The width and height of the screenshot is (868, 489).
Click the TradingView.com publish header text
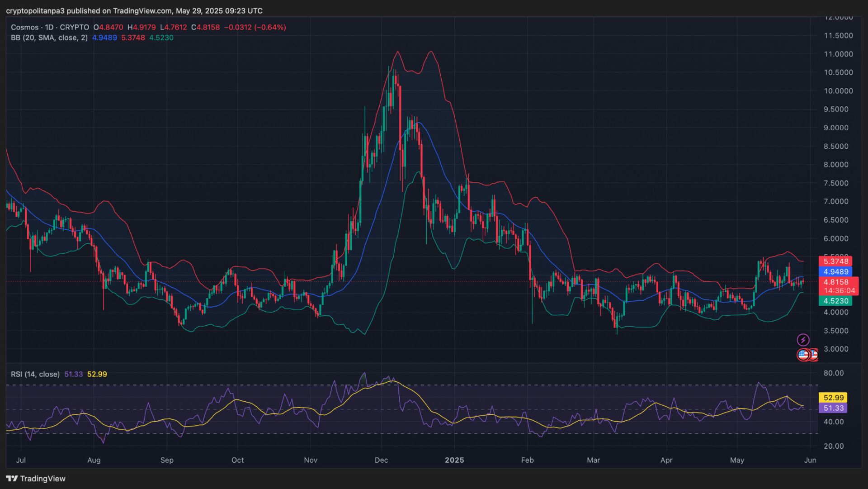click(x=134, y=11)
